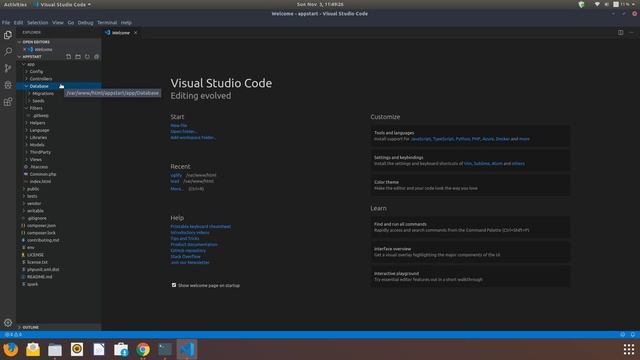Launch Google Chrome from the dock
The width and height of the screenshot is (640, 360).
[143, 349]
